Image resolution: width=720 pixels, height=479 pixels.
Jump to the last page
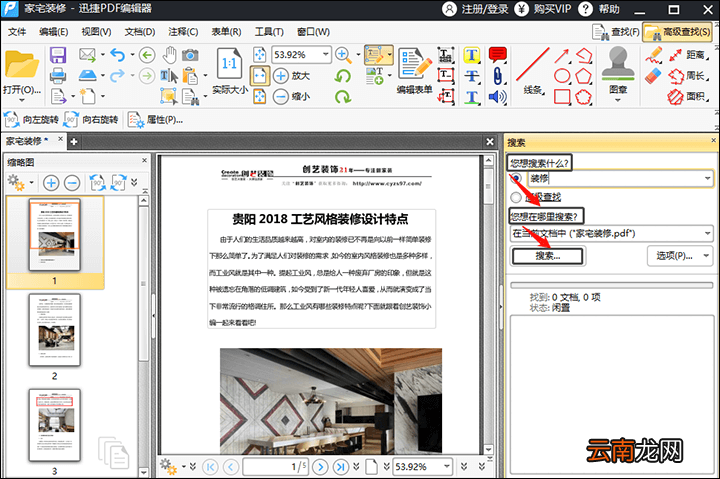(340, 467)
